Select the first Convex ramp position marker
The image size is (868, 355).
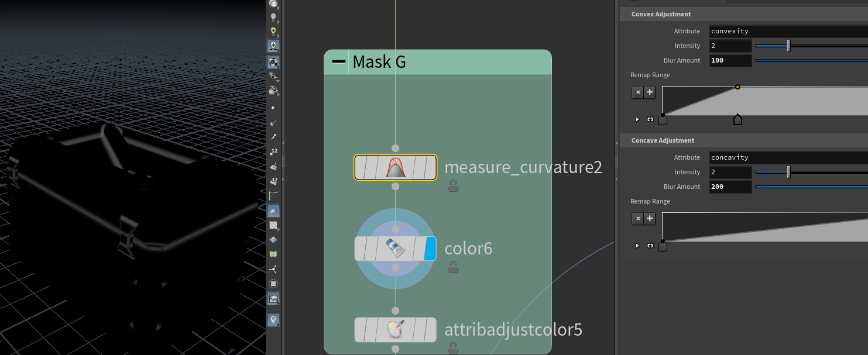663,120
